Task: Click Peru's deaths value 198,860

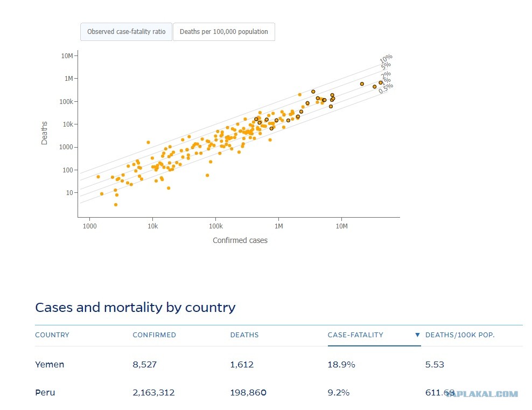Action: 248,393
